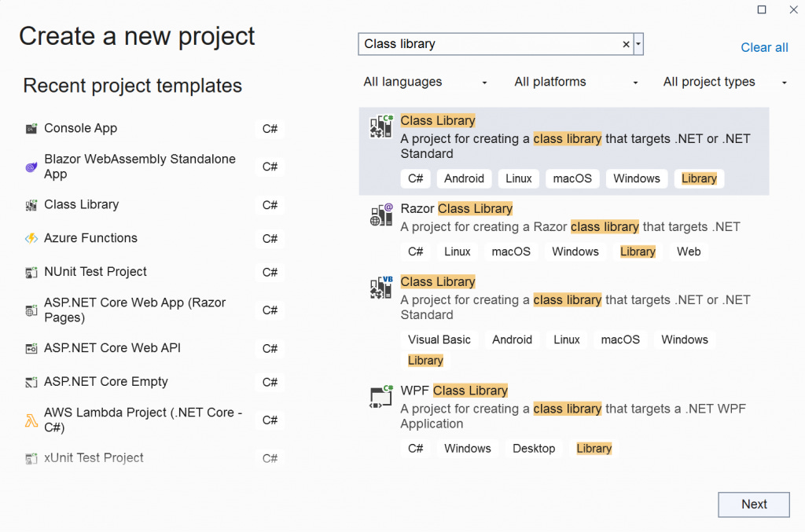This screenshot has width=805, height=532.
Task: Click the C# badge beside Console App
Action: click(x=270, y=129)
